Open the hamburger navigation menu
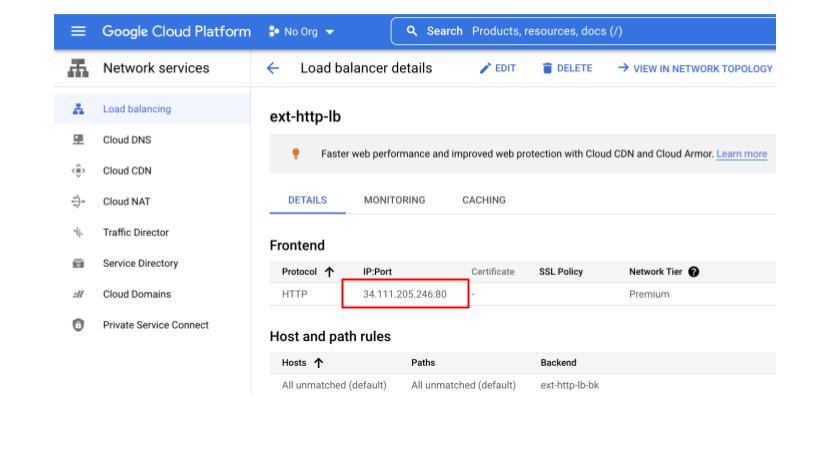Image resolution: width=830 pixels, height=470 pixels. tap(78, 31)
